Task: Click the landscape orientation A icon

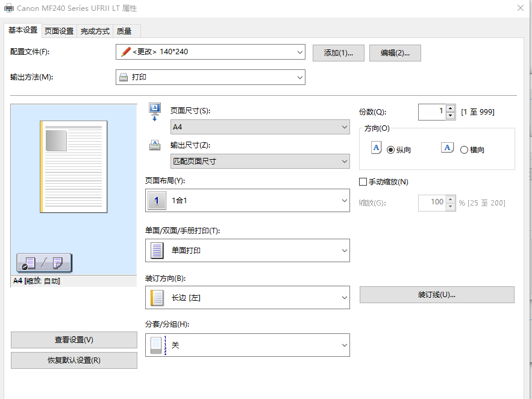Action: point(447,148)
